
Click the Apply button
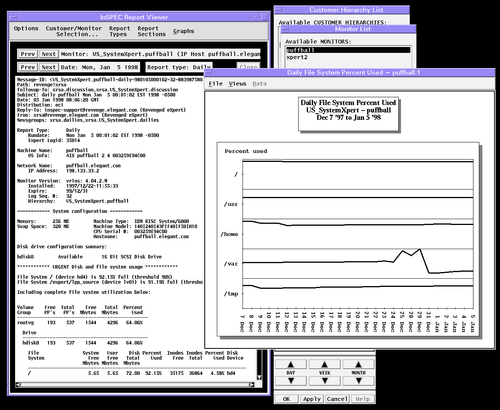(x=312, y=399)
